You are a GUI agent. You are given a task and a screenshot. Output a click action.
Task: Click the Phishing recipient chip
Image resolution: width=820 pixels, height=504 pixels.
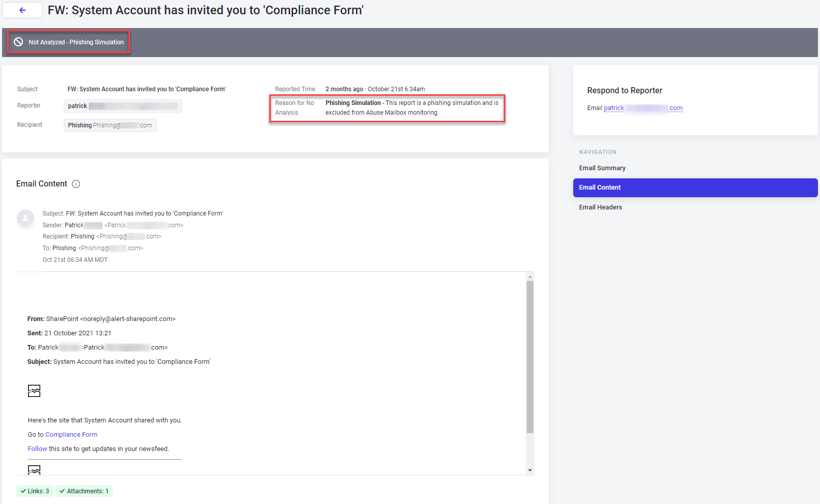(x=110, y=125)
